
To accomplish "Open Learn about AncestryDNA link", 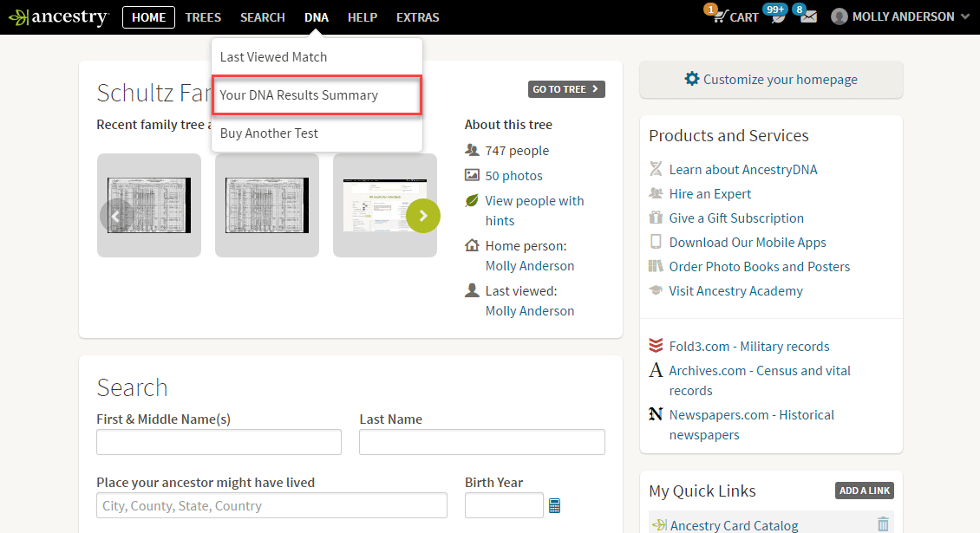I will (x=743, y=169).
